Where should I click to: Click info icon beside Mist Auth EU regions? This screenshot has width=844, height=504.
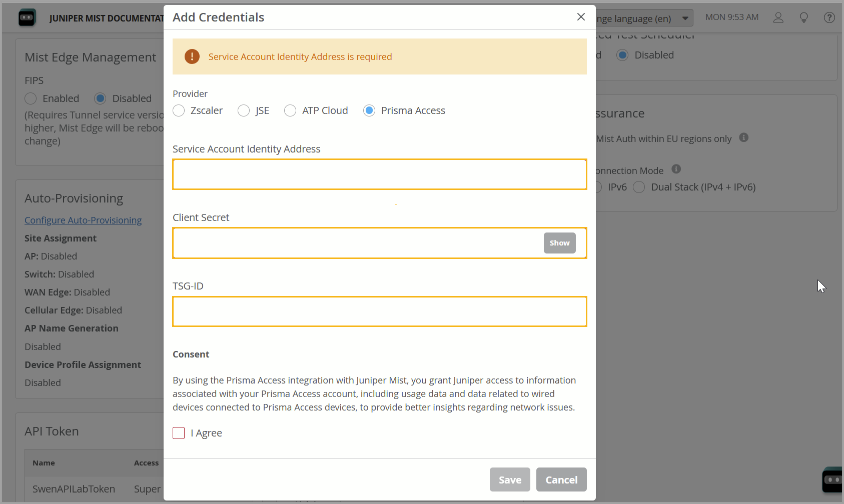pos(743,137)
